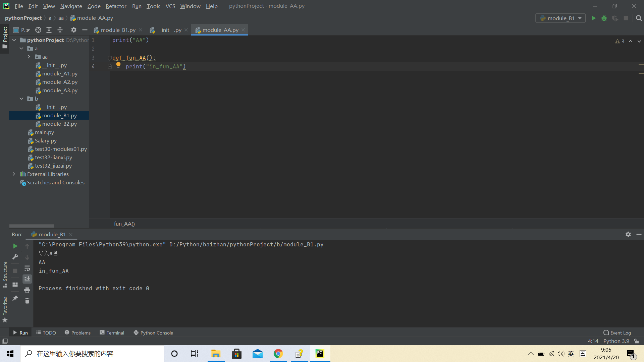Restore layout icon in Run panel
644x362 pixels.
[15, 284]
